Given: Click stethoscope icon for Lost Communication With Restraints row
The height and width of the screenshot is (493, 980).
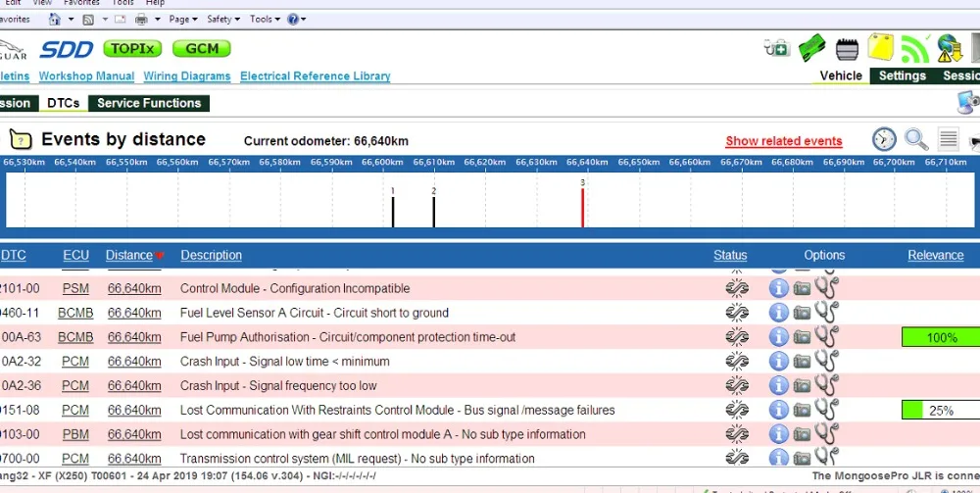Looking at the screenshot, I should [826, 410].
